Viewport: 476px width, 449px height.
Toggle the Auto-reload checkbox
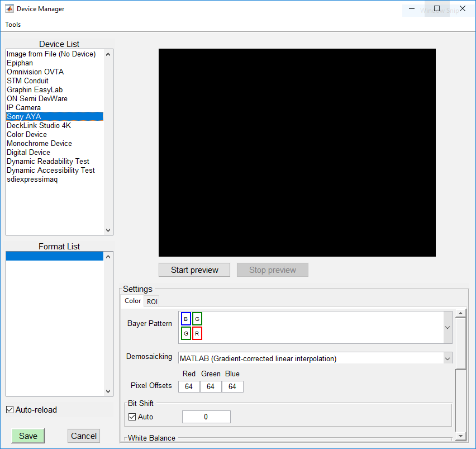(x=9, y=410)
